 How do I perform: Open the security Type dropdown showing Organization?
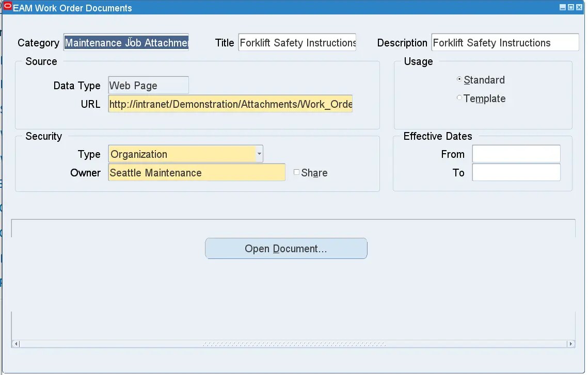tap(259, 154)
